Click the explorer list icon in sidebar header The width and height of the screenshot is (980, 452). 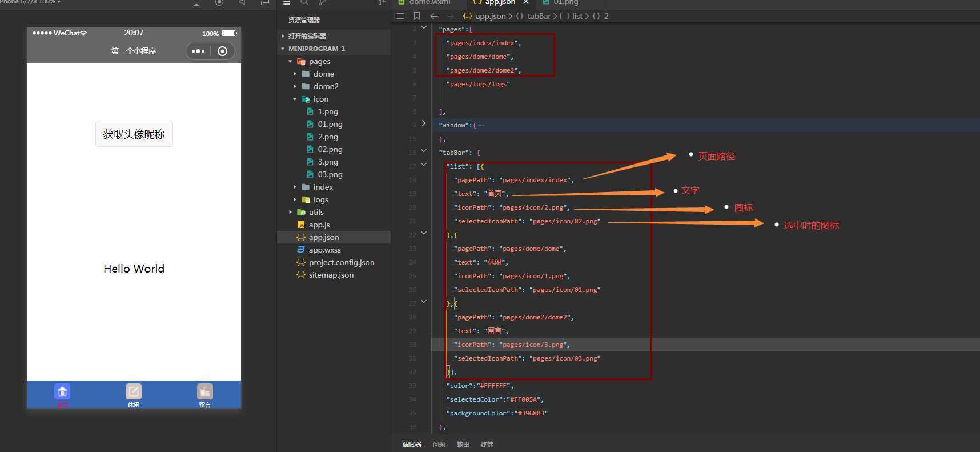286,2
